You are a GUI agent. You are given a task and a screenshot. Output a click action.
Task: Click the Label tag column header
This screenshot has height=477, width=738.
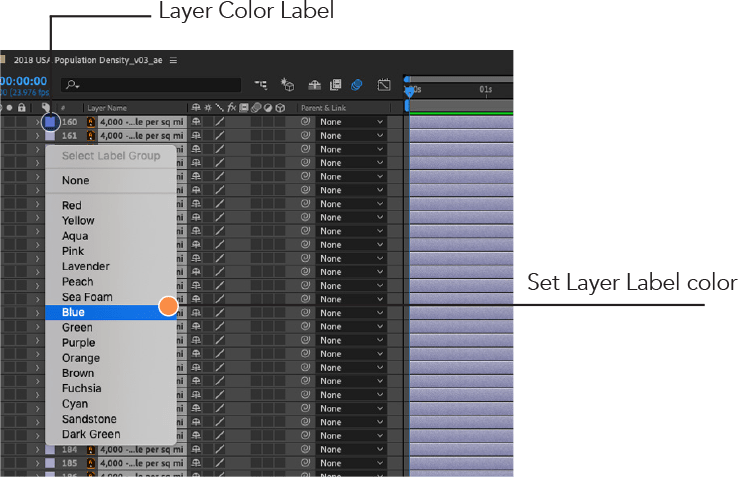(46, 108)
